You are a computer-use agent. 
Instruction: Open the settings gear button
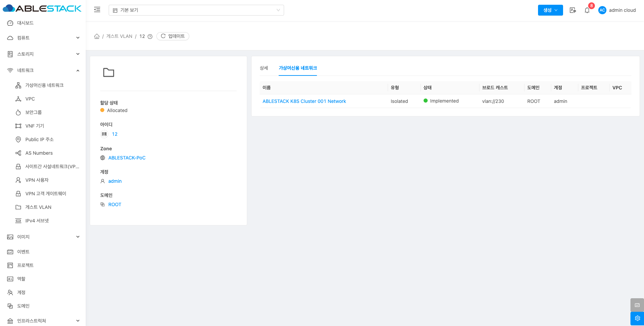[637, 318]
